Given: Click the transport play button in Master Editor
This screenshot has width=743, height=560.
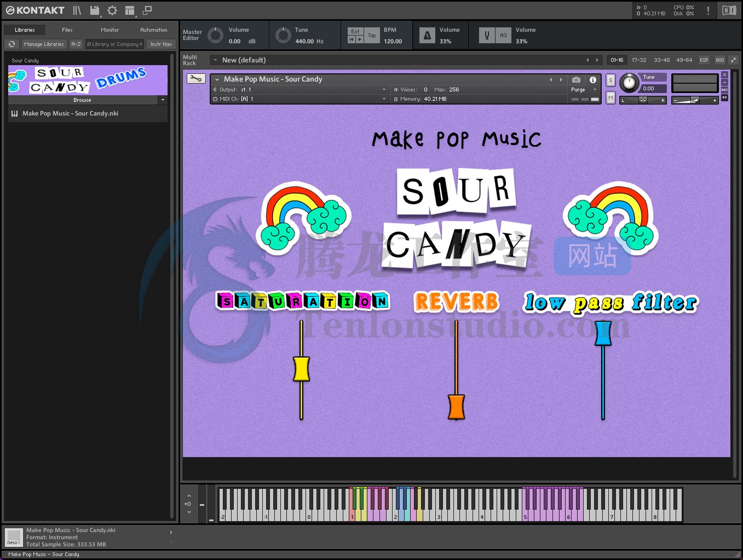Looking at the screenshot, I should (x=359, y=39).
